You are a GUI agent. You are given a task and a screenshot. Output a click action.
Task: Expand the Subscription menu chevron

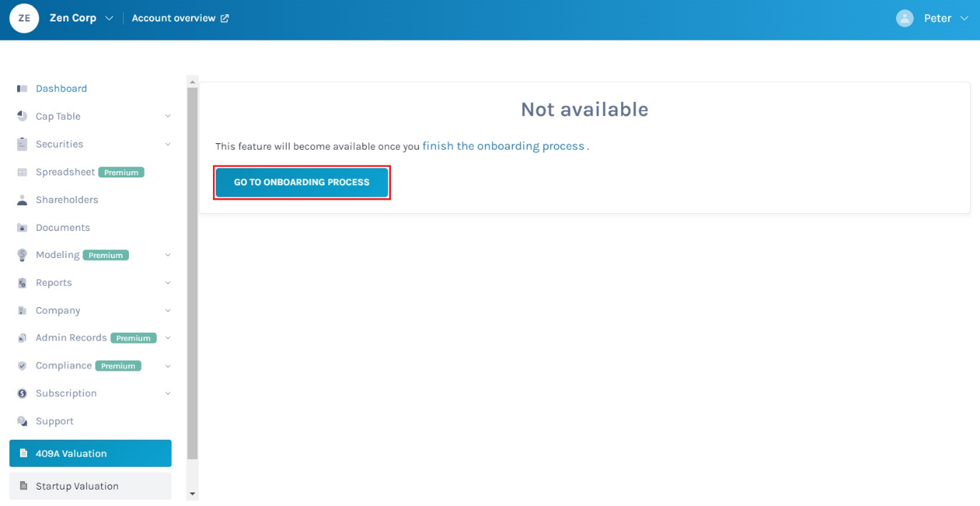pos(168,393)
